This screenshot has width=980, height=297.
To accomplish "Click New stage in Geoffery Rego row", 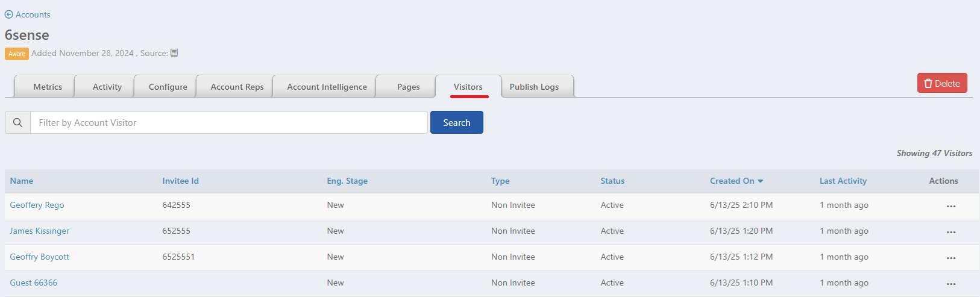I will [335, 205].
